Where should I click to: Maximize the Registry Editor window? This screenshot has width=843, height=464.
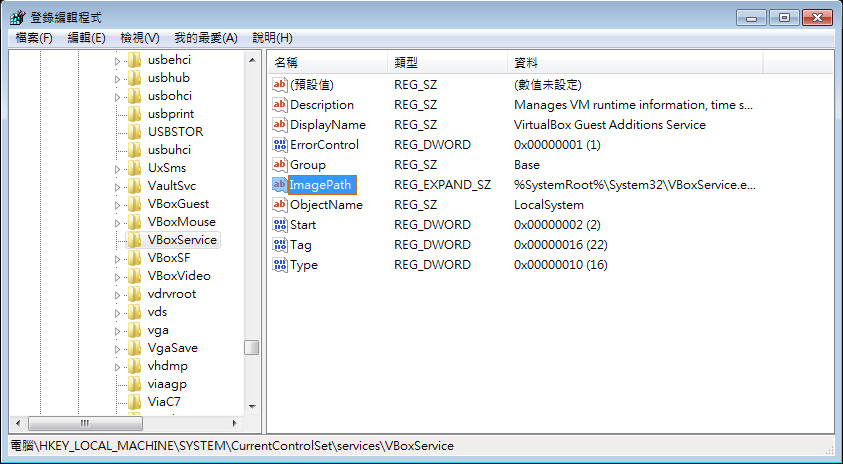tap(784, 18)
